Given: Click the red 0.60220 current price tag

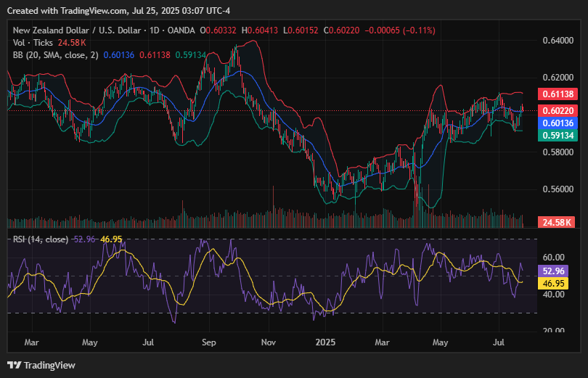Looking at the screenshot, I should tap(558, 110).
